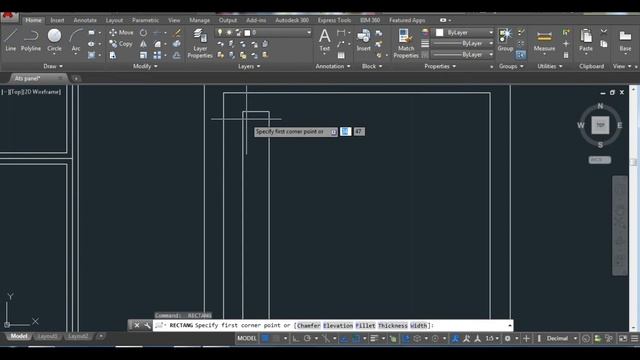Toggle ortho mode in status bar
This screenshot has height=360, width=640.
pos(296,338)
